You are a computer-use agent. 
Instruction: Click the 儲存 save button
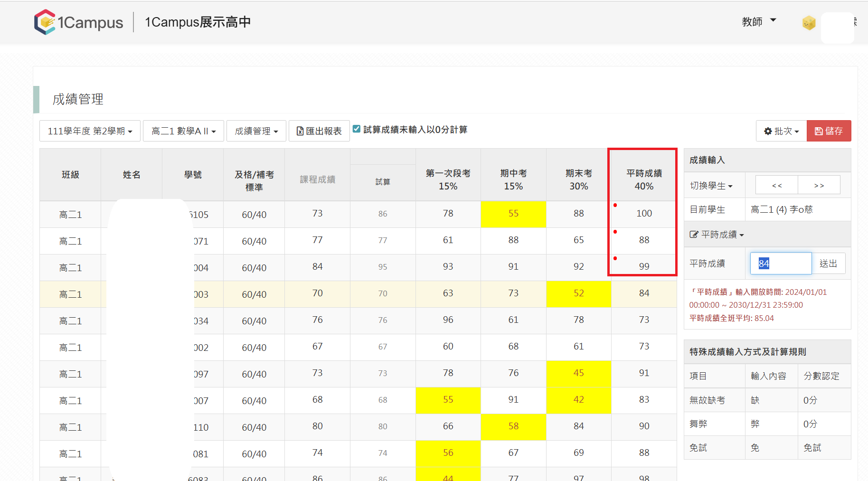829,131
